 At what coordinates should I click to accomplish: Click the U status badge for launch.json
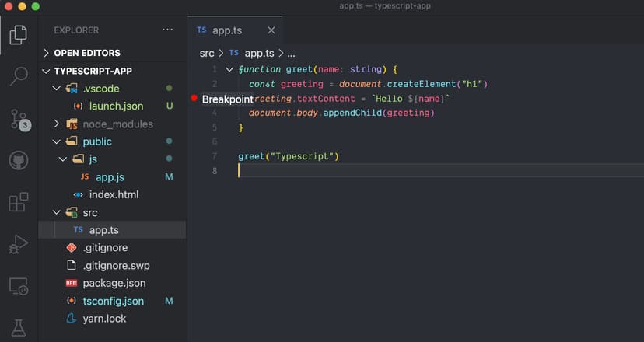click(170, 106)
